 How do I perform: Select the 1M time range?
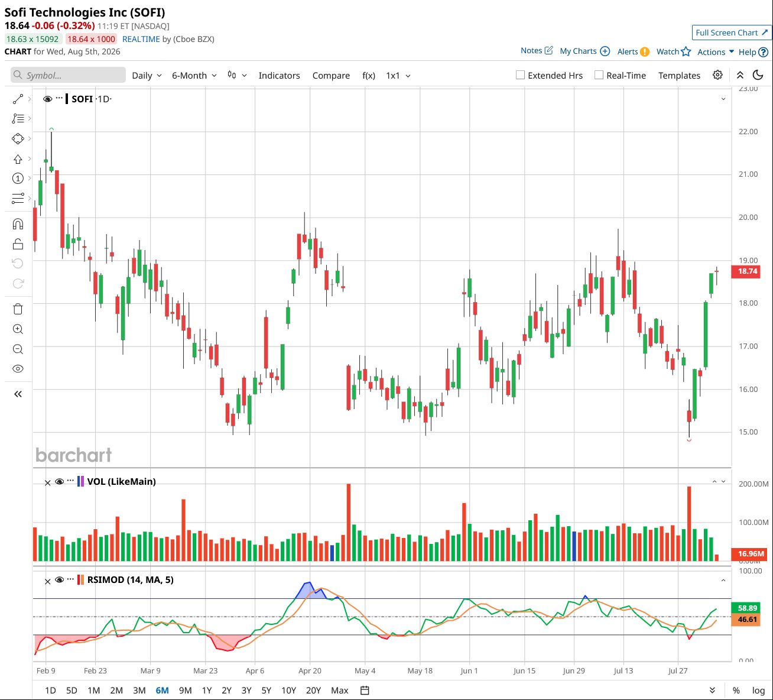coord(94,691)
